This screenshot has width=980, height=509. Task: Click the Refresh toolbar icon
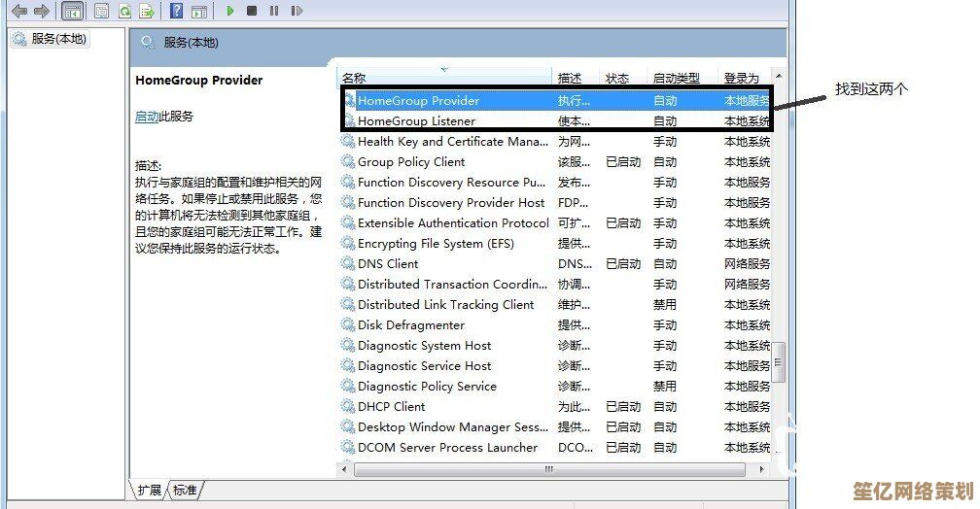tap(124, 11)
